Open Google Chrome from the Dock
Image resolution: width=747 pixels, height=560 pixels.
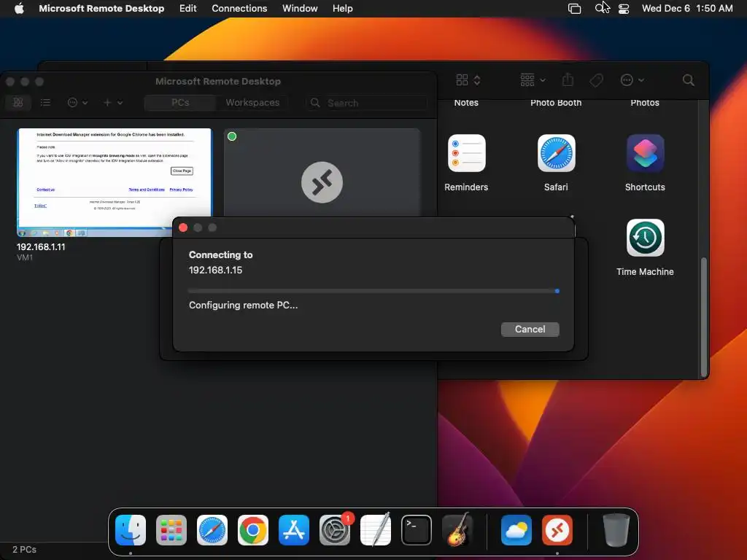pyautogui.click(x=253, y=529)
